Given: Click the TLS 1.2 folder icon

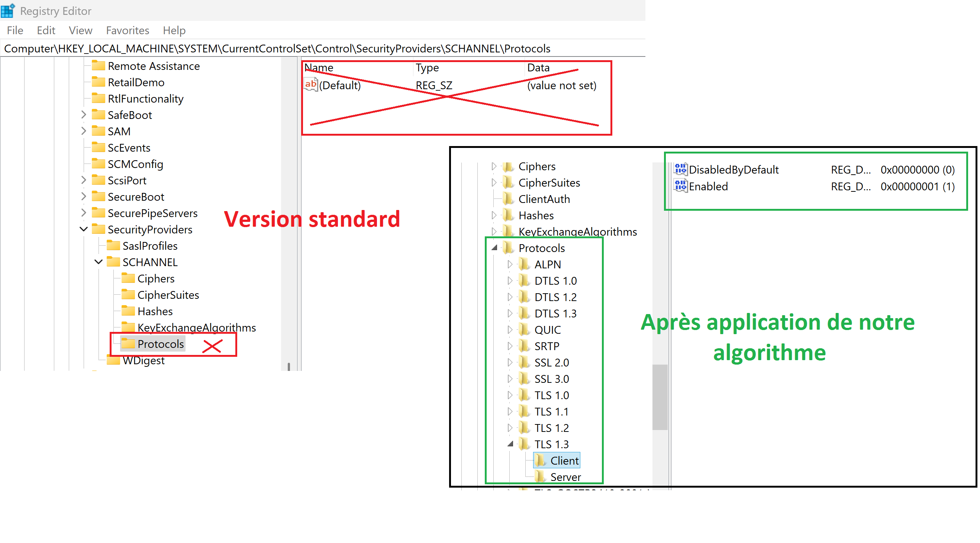Looking at the screenshot, I should tap(524, 427).
